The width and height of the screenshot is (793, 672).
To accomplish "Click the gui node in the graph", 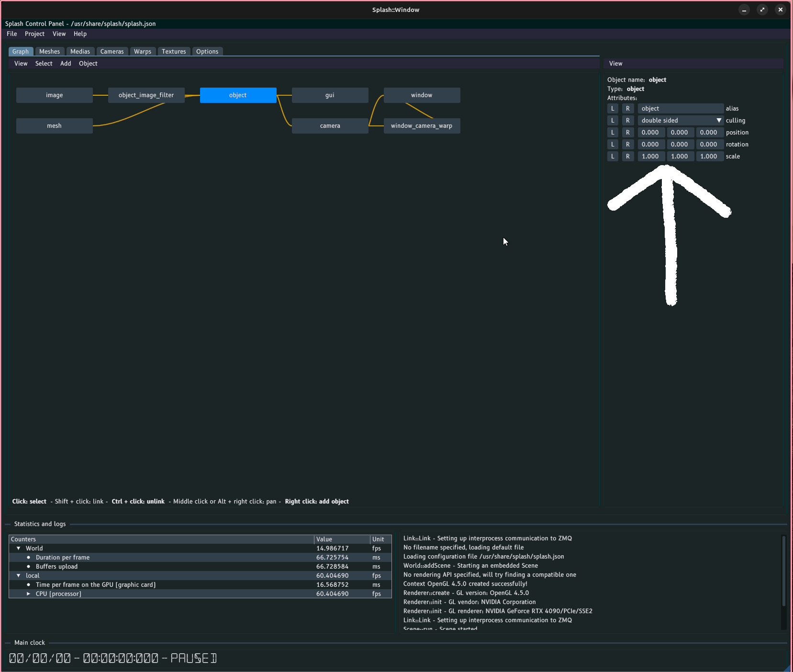I will coord(330,95).
